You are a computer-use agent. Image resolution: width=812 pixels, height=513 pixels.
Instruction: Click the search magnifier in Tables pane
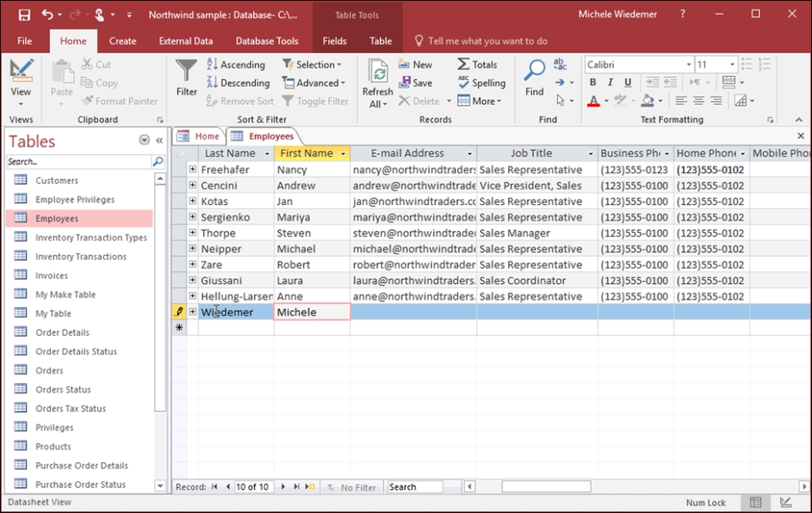tap(158, 162)
